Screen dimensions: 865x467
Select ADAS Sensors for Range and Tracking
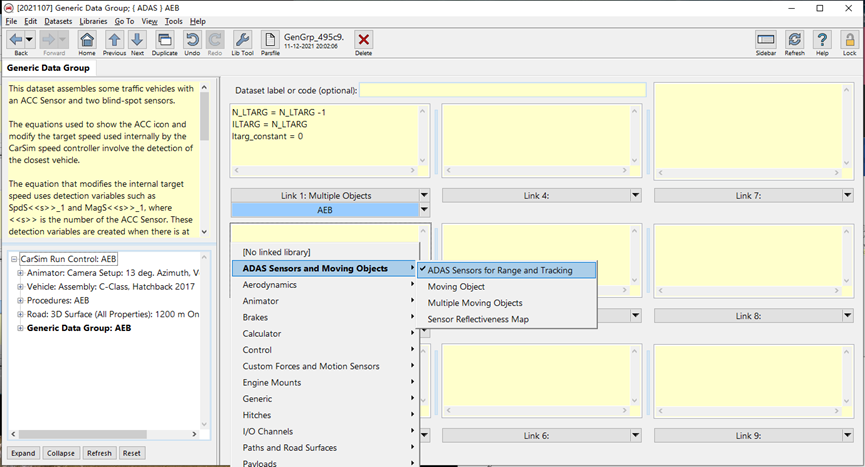coord(506,270)
